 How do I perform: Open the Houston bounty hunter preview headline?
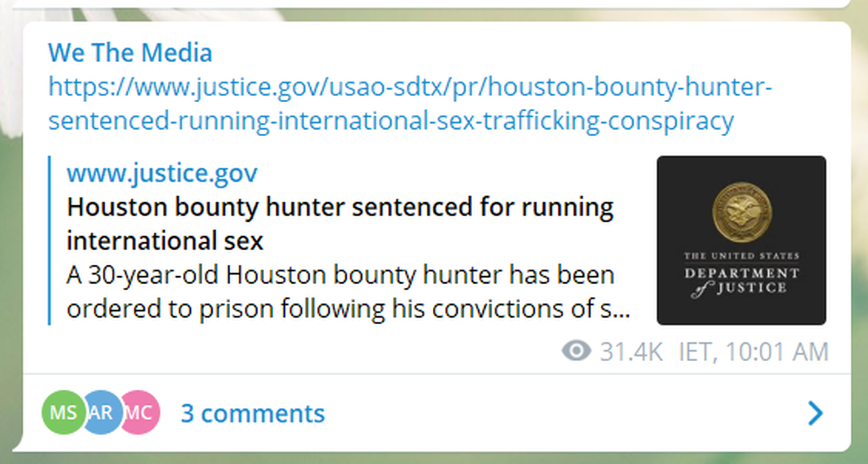coord(339,208)
